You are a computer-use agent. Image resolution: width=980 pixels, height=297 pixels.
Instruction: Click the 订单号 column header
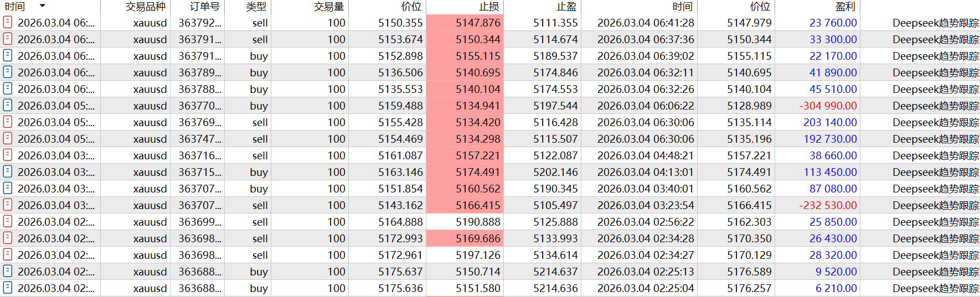[204, 7]
